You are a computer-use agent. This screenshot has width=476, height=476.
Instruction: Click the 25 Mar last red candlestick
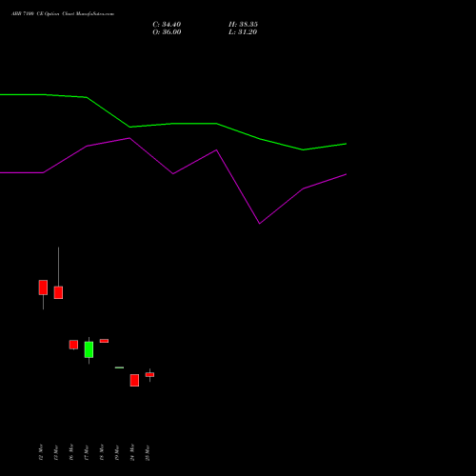click(149, 375)
